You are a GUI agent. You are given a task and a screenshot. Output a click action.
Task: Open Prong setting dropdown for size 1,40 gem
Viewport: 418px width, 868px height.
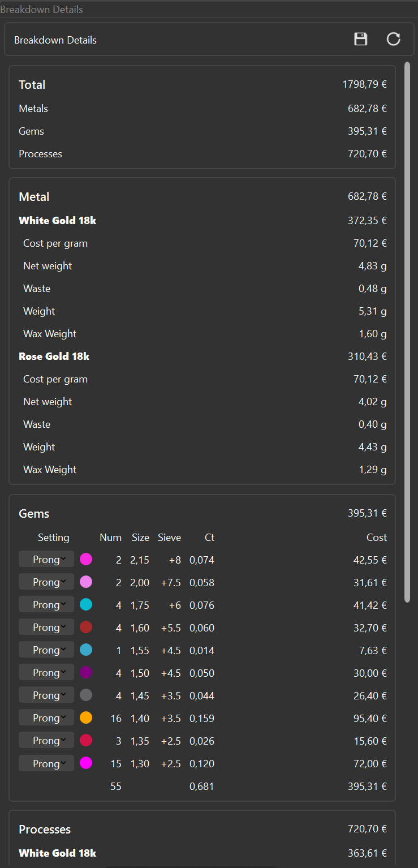tap(46, 718)
